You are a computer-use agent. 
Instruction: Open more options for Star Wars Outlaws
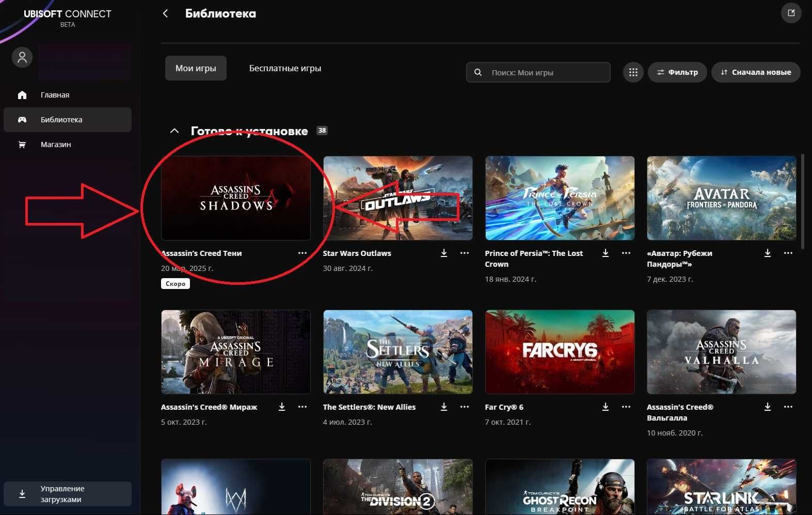465,253
